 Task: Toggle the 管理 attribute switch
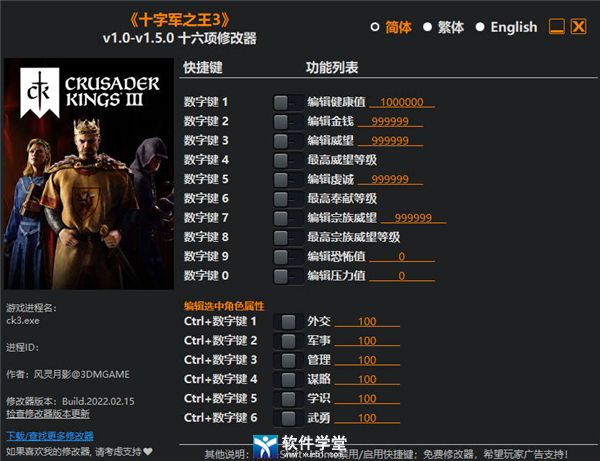point(288,360)
